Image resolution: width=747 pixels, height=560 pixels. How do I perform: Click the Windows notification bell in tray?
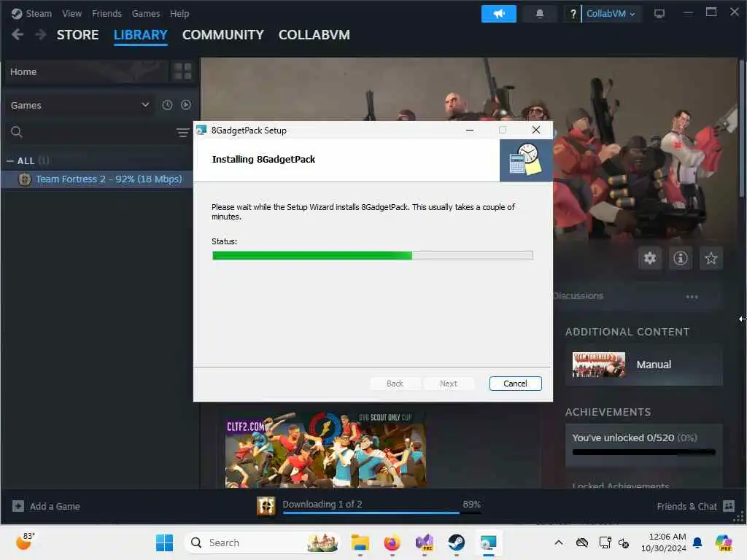(697, 542)
